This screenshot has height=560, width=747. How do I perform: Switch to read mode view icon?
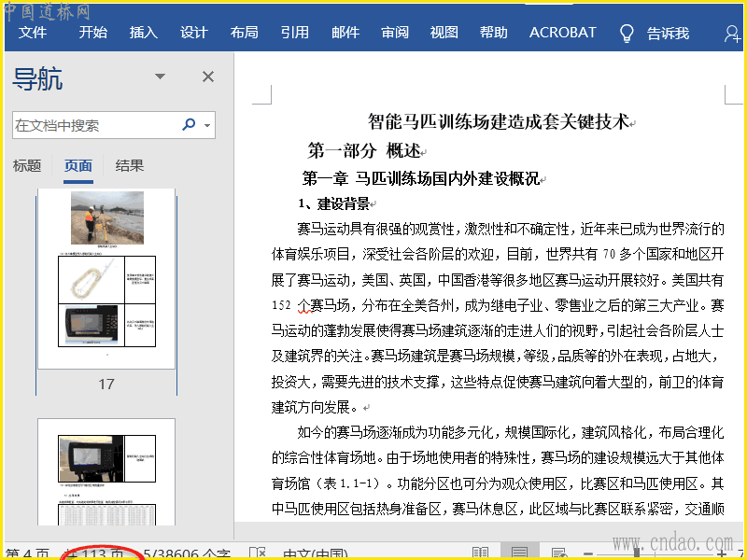coord(481,553)
